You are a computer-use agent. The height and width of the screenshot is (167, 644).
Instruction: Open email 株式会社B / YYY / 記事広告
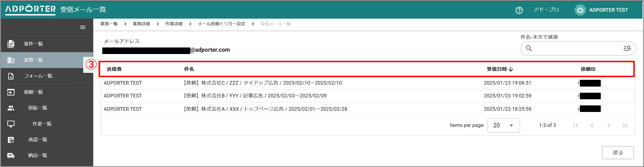click(x=254, y=96)
